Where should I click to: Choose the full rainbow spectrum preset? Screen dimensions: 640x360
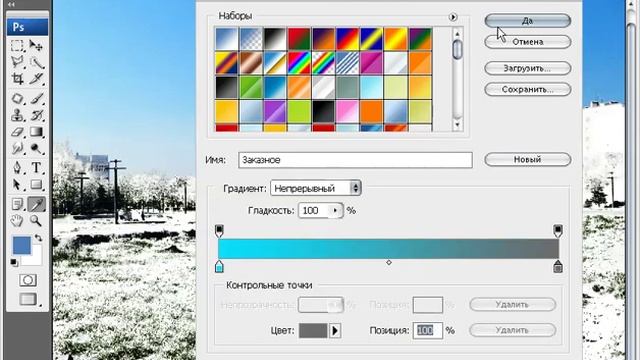coord(299,63)
